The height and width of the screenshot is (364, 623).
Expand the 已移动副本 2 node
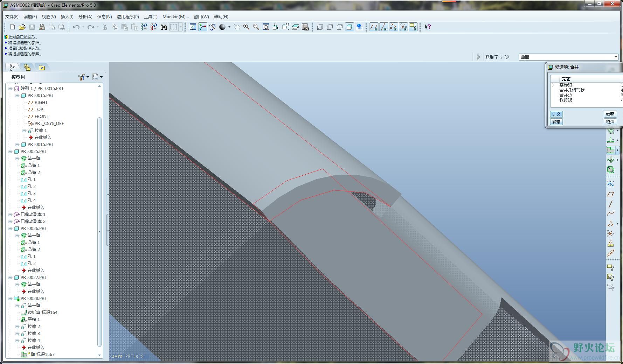10,222
